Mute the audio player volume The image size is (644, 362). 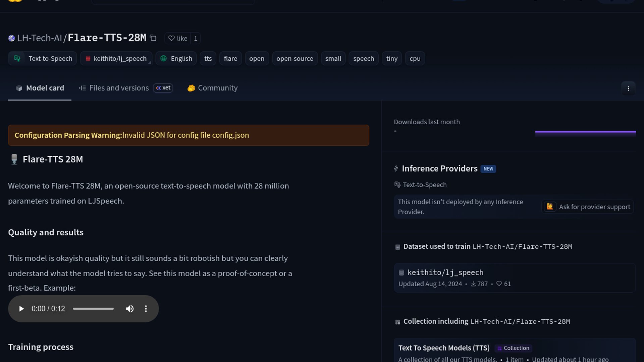click(129, 309)
